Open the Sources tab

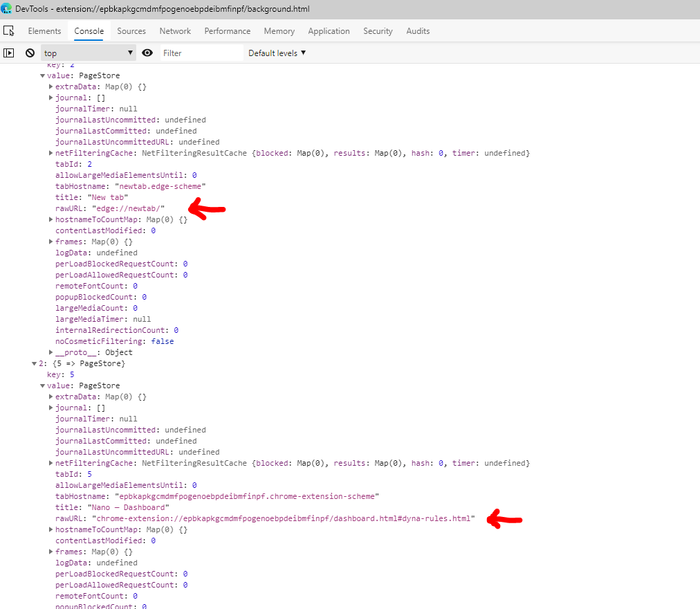point(131,30)
